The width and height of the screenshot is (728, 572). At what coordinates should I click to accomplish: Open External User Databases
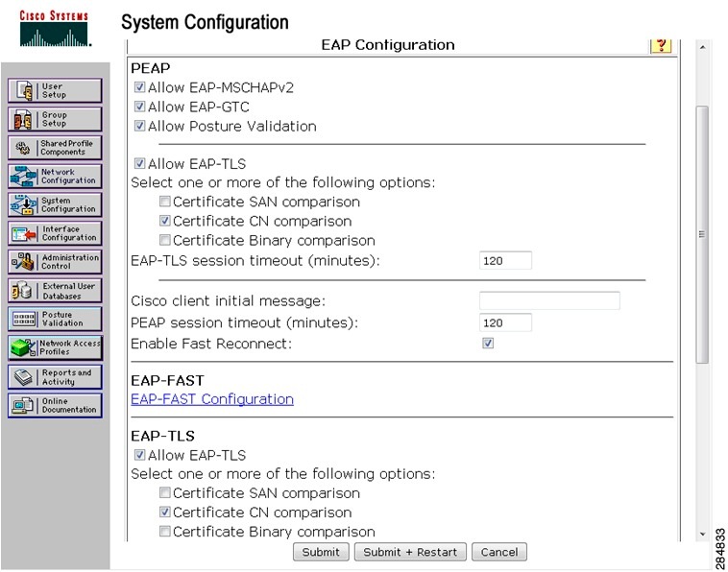(x=55, y=291)
